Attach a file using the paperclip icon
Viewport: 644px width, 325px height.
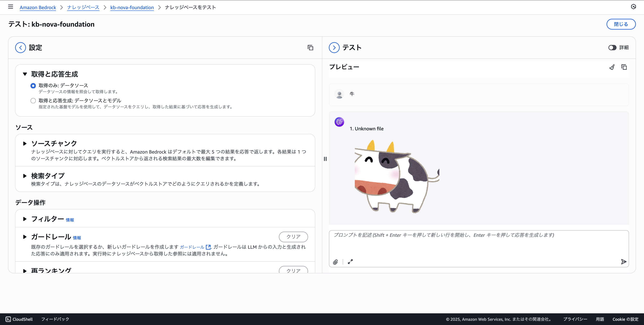pyautogui.click(x=335, y=262)
